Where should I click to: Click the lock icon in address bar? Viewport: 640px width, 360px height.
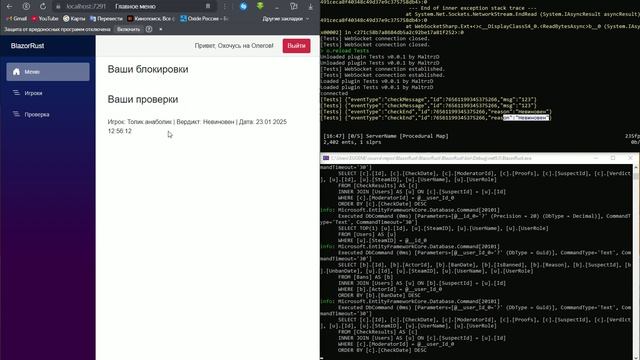pyautogui.click(x=58, y=7)
